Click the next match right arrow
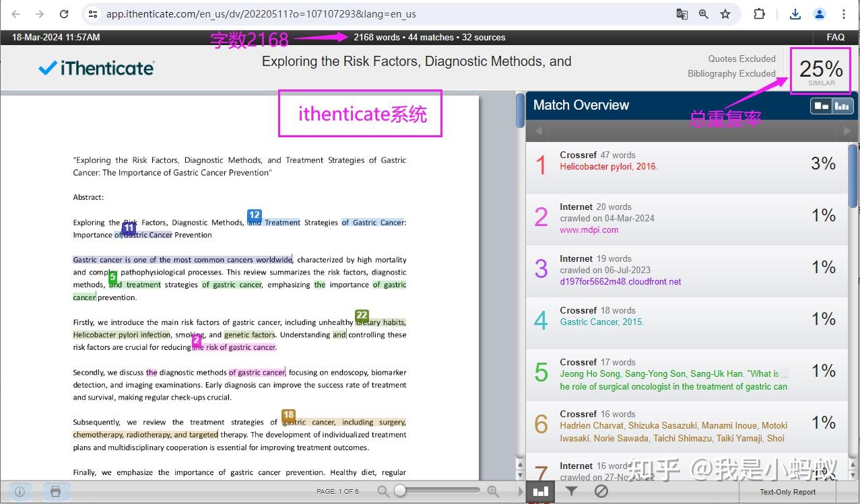 coord(847,131)
